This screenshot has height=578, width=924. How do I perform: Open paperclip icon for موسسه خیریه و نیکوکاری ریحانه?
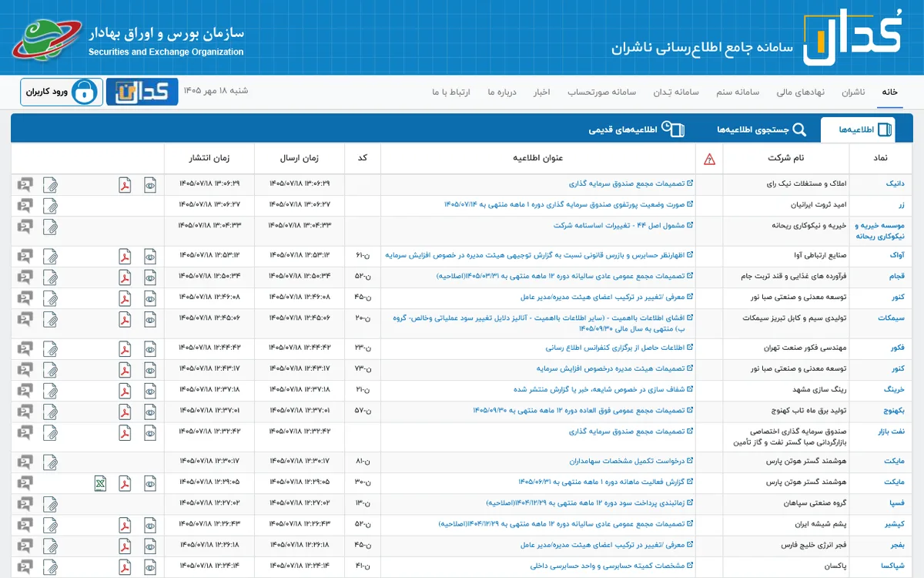pos(50,227)
